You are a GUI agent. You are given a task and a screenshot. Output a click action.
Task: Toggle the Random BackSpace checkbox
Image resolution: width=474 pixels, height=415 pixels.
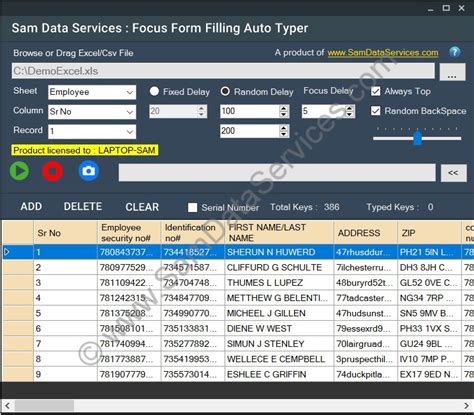click(376, 111)
